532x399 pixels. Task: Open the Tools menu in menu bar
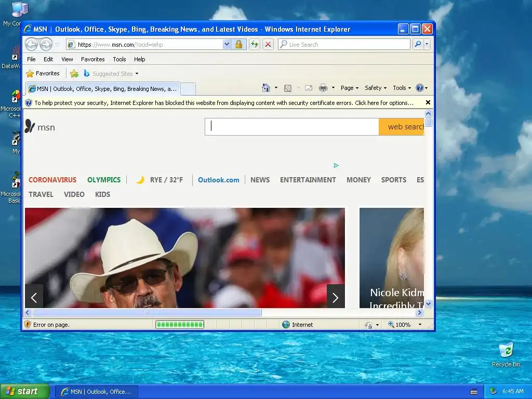[x=119, y=59]
